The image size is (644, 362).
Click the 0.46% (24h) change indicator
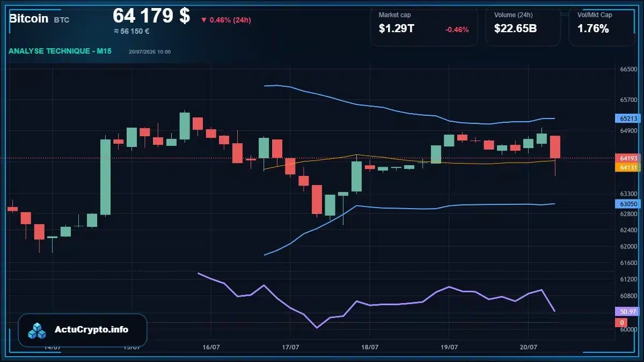pos(230,20)
